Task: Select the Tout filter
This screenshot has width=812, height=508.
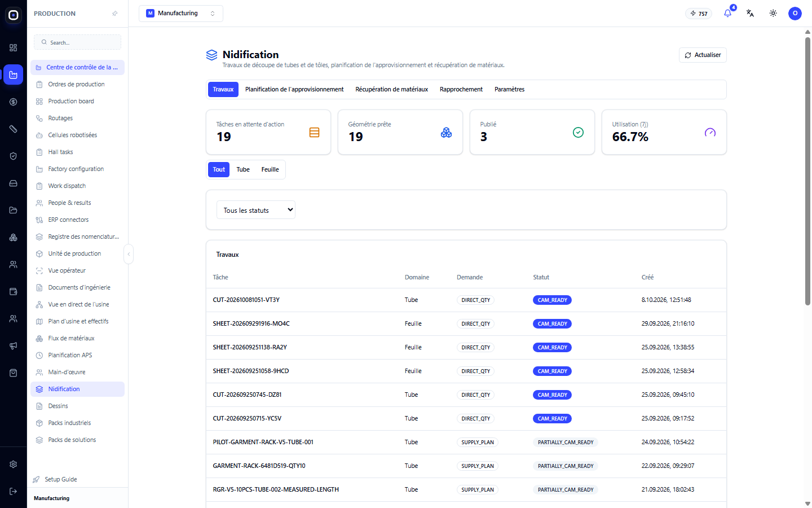Action: pos(219,169)
